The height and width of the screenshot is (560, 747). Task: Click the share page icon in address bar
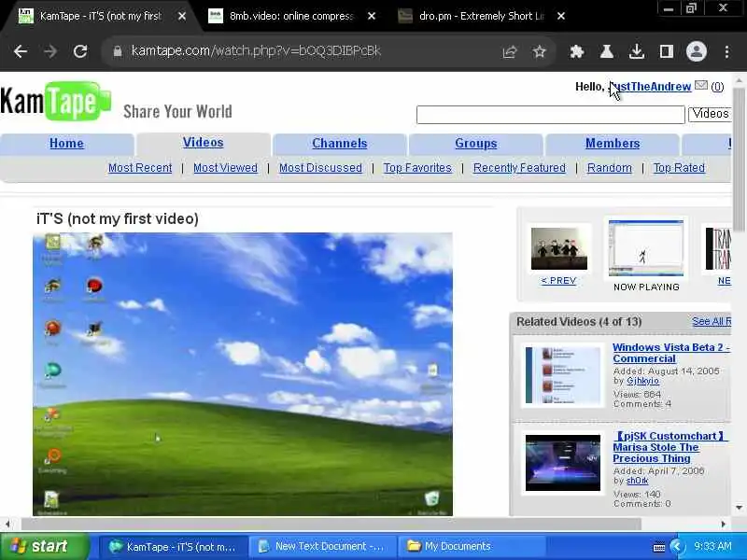[x=510, y=51]
